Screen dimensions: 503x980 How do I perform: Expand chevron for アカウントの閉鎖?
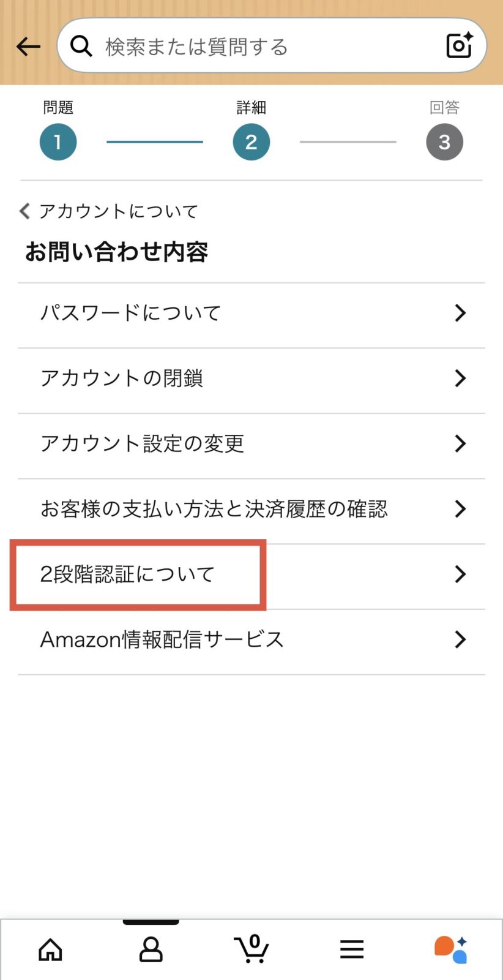[460, 379]
